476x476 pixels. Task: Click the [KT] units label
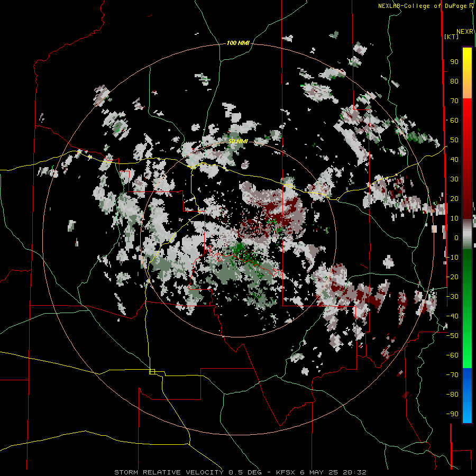pos(452,36)
